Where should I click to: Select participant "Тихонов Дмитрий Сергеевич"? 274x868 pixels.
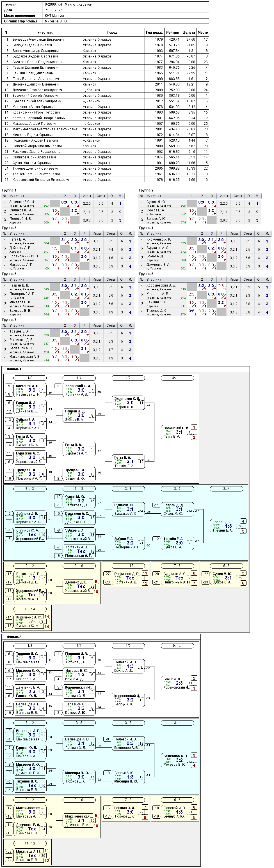click(x=35, y=168)
